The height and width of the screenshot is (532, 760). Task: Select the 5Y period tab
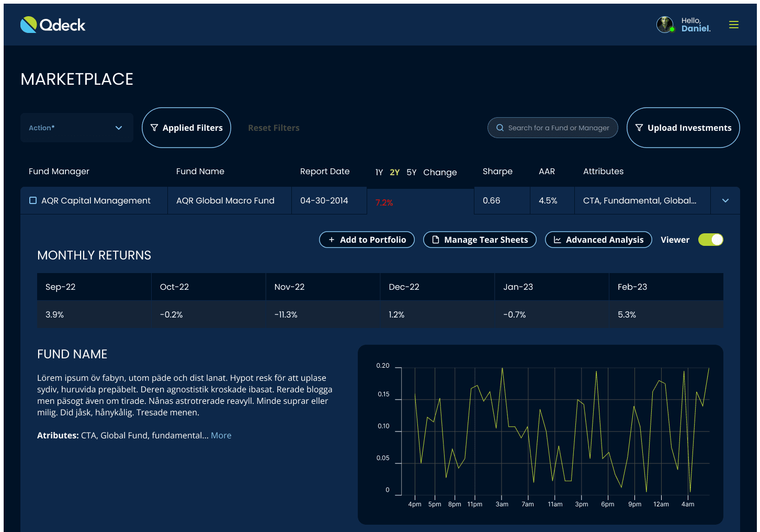point(412,172)
